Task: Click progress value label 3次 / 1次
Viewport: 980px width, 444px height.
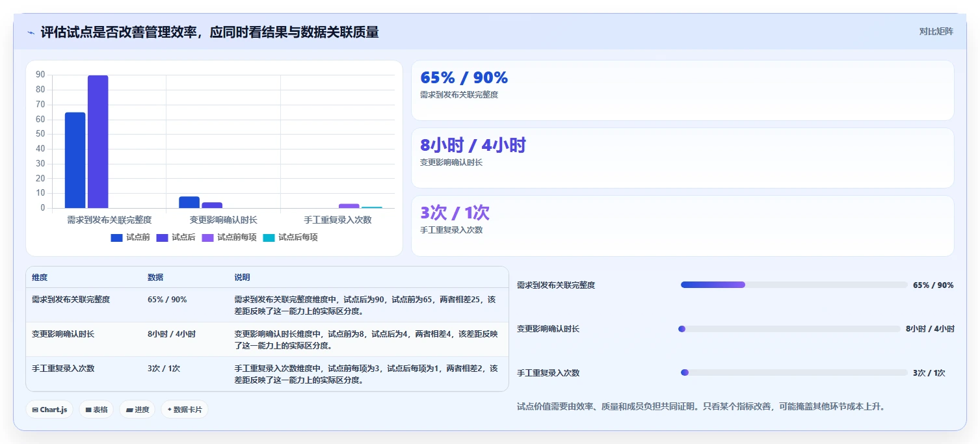Action: coord(929,373)
